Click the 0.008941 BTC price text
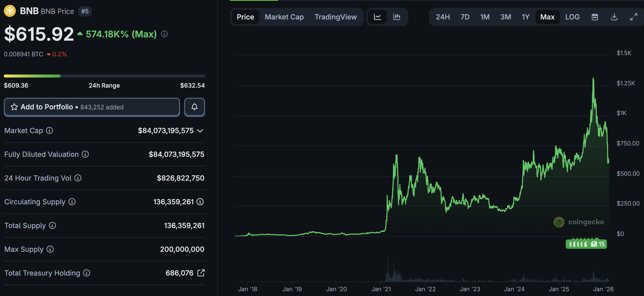644x296 pixels. [23, 54]
